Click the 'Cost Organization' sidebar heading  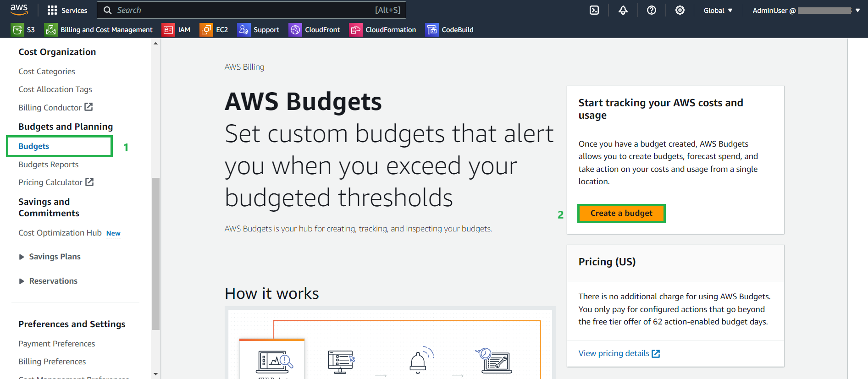point(57,52)
